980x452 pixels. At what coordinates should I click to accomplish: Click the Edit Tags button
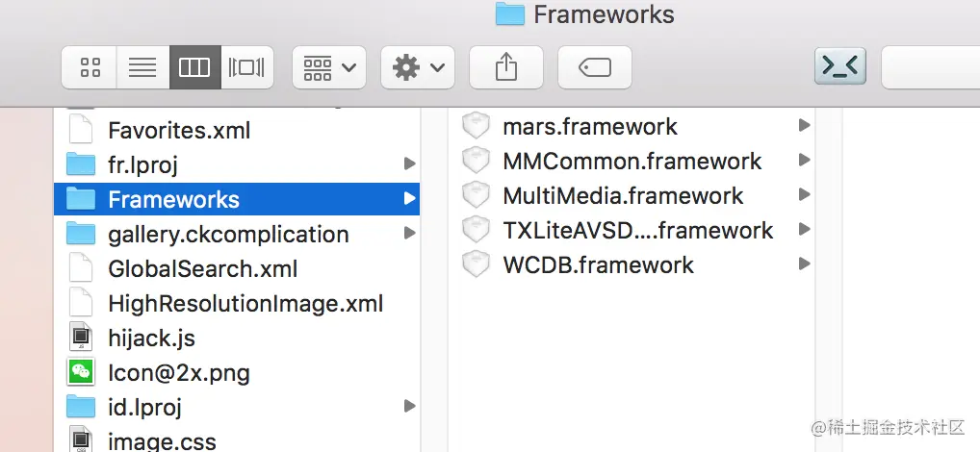point(594,66)
